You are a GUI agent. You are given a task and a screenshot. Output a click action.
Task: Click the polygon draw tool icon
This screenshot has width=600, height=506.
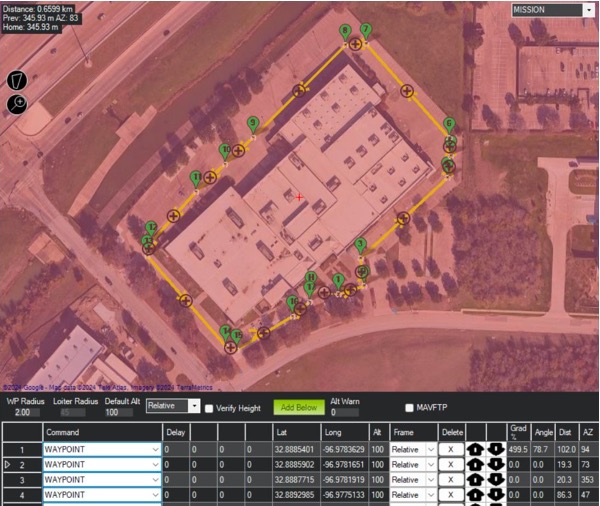point(17,81)
